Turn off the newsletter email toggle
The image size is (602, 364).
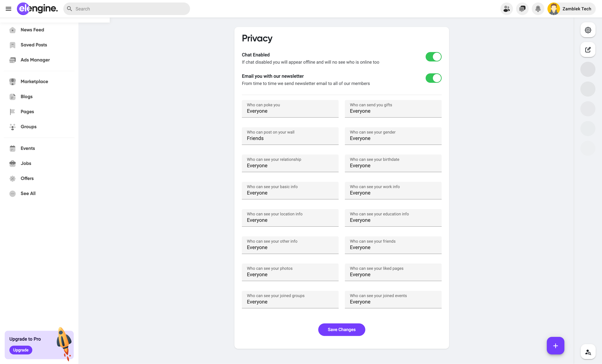tap(433, 78)
